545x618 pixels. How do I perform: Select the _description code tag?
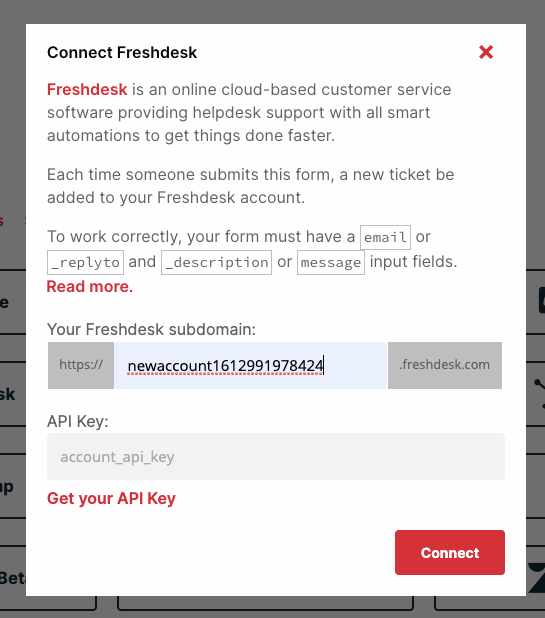pos(216,262)
